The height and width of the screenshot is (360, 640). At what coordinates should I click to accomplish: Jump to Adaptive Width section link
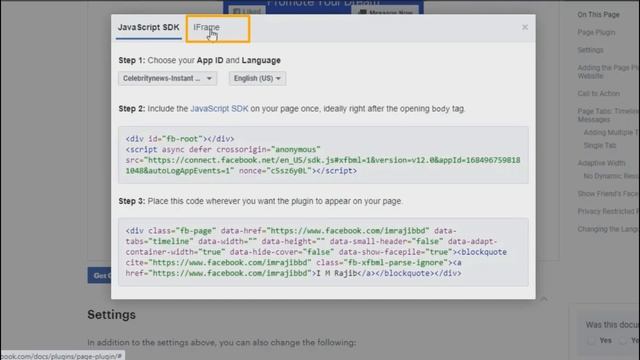click(601, 163)
